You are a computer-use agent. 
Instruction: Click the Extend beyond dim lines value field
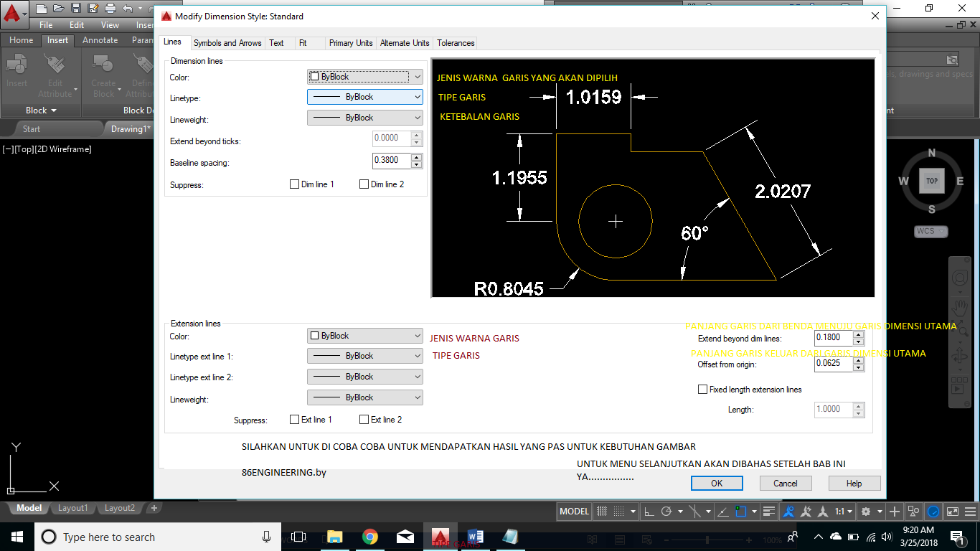pyautogui.click(x=834, y=338)
